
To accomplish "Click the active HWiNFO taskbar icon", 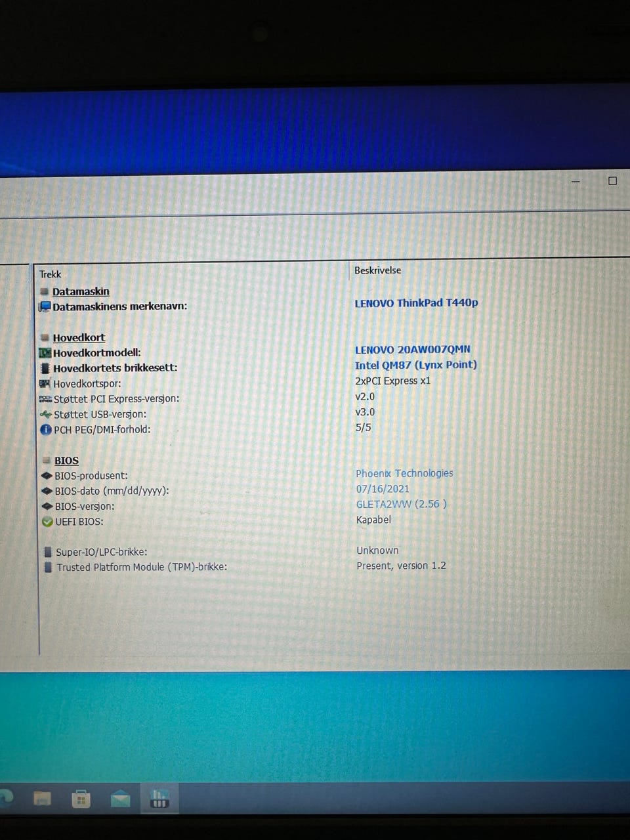I will (x=159, y=799).
